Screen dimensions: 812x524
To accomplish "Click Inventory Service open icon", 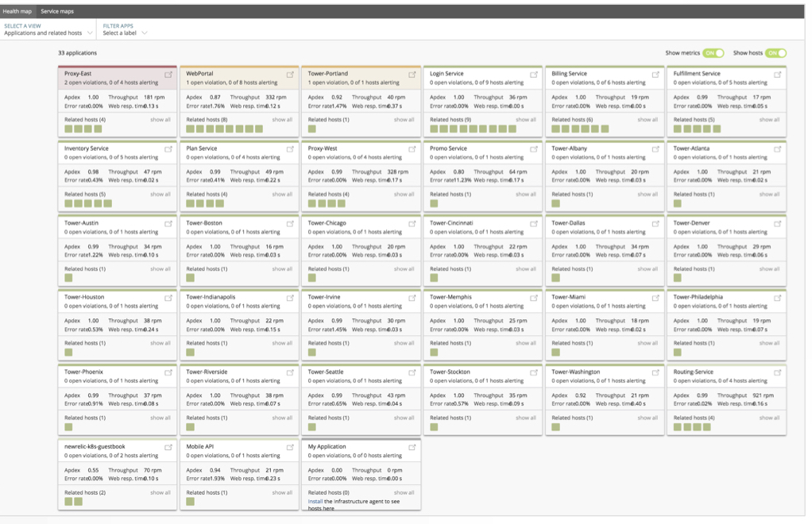I will click(168, 149).
